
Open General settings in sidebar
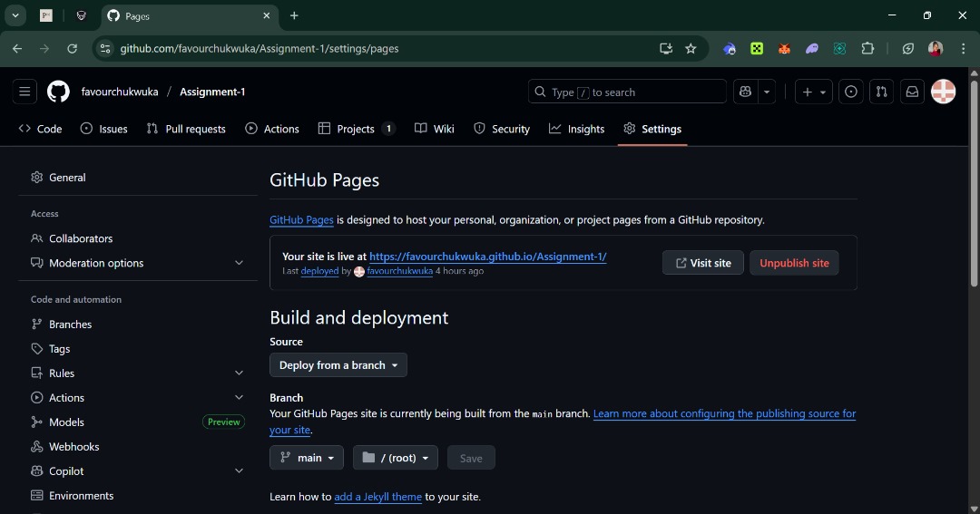click(138, 178)
